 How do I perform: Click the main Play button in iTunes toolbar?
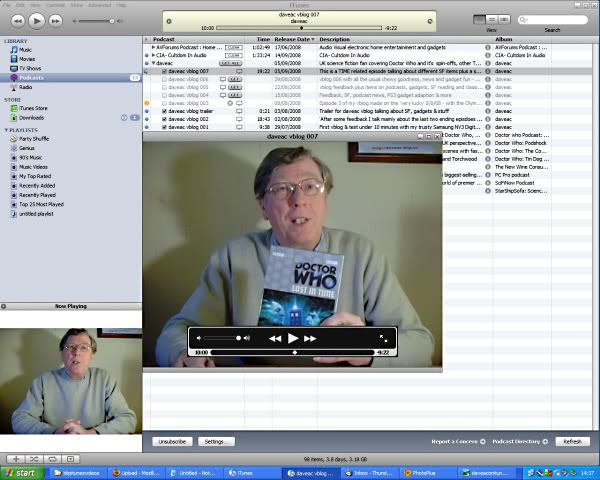click(36, 21)
